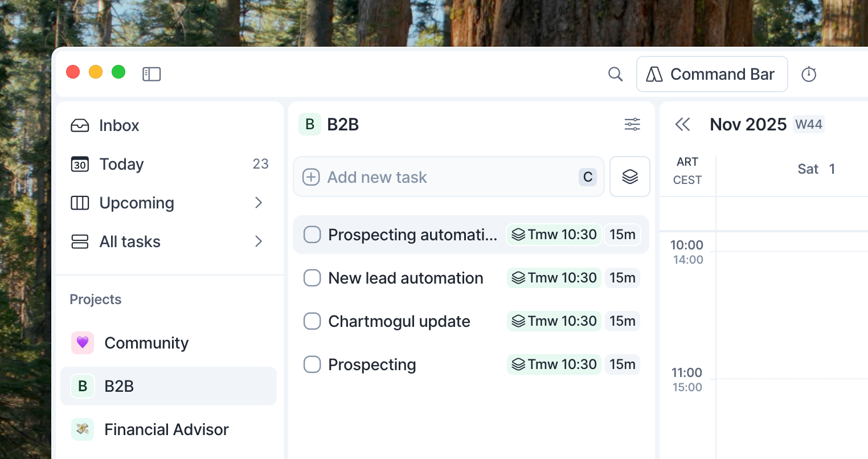This screenshot has height=459, width=868.
Task: Check off Prospecting automation task
Action: (312, 235)
